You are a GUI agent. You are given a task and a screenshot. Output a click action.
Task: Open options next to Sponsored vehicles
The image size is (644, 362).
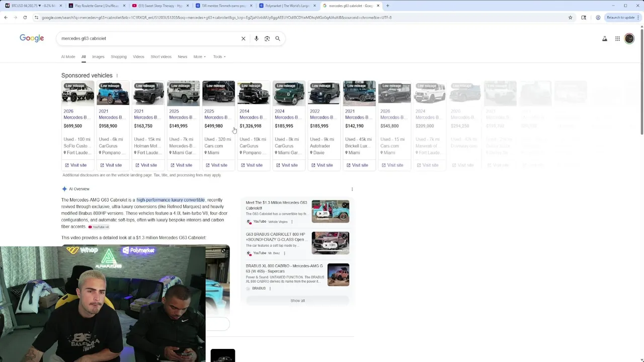point(117,76)
